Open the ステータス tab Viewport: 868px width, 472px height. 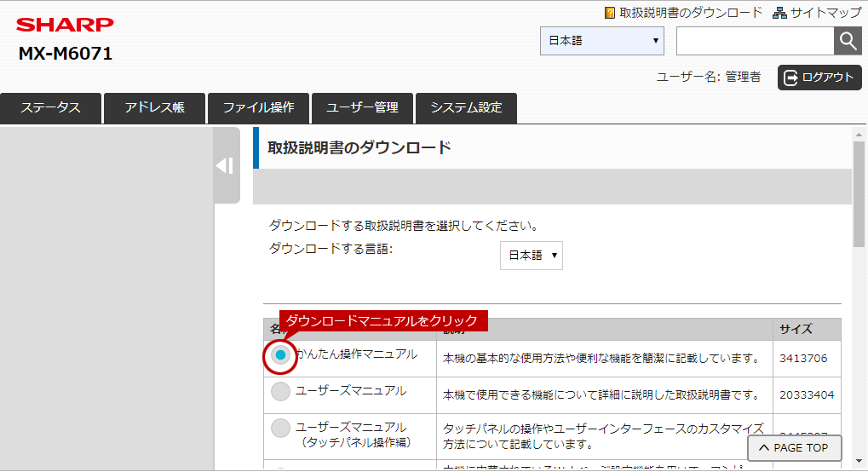[51, 108]
